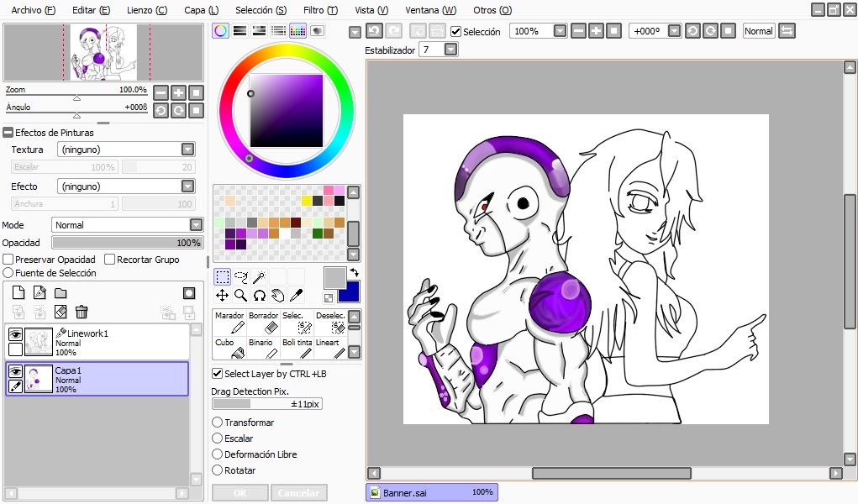The image size is (858, 504).
Task: Create a new normal layer
Action: coord(18,293)
